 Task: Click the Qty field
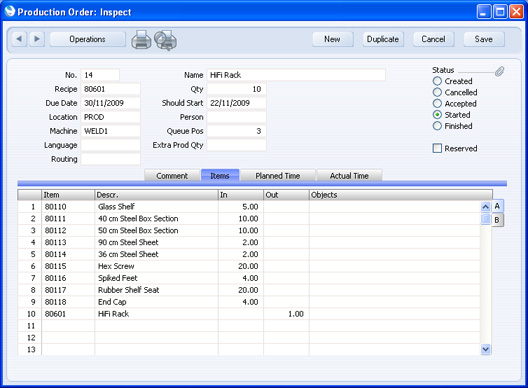pos(236,89)
